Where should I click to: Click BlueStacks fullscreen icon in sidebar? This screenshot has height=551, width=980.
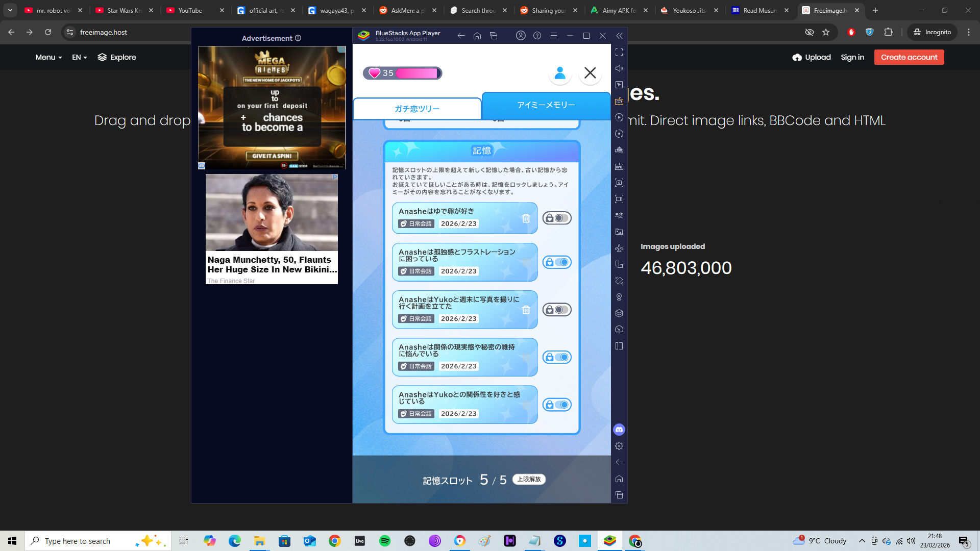click(x=619, y=52)
